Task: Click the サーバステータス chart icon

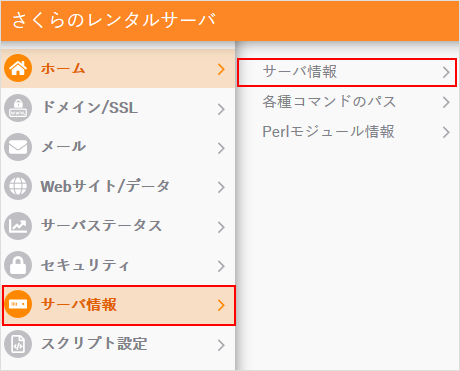Action: click(x=18, y=226)
